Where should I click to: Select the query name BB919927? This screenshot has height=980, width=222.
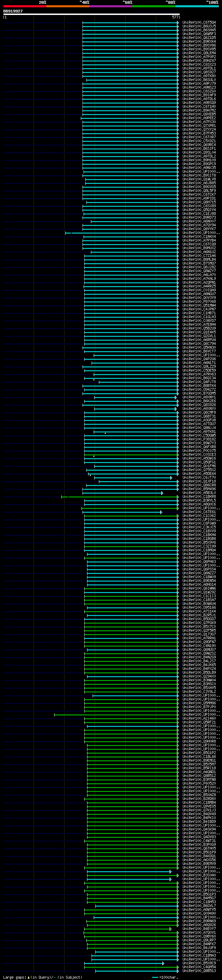(13, 11)
